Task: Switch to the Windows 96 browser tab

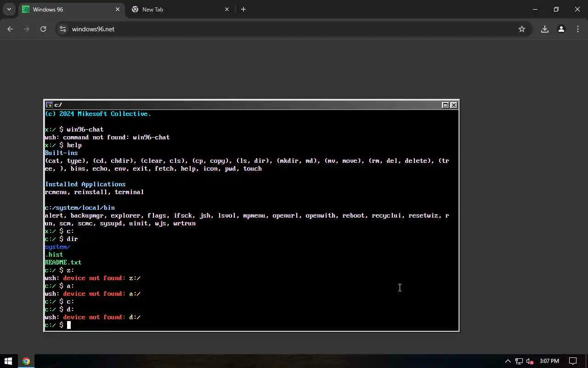Action: pyautogui.click(x=71, y=9)
